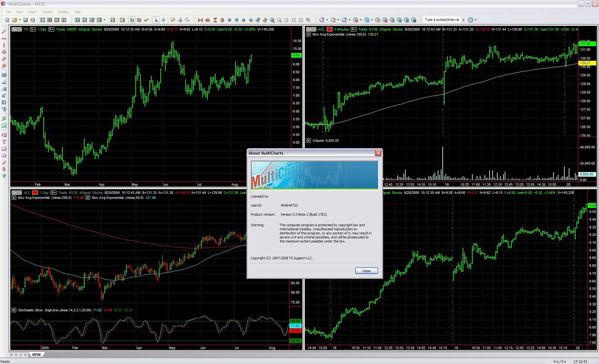Click in Type a symbol/interval field
599x364 pixels.
point(442,20)
